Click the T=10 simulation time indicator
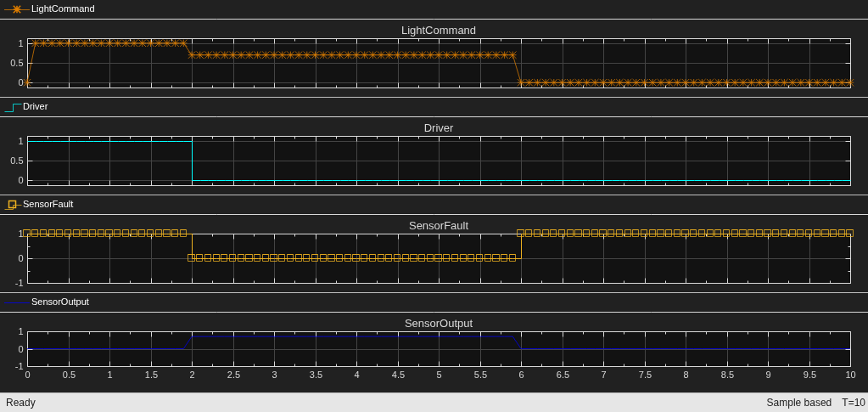The width and height of the screenshot is (868, 412). [x=853, y=403]
